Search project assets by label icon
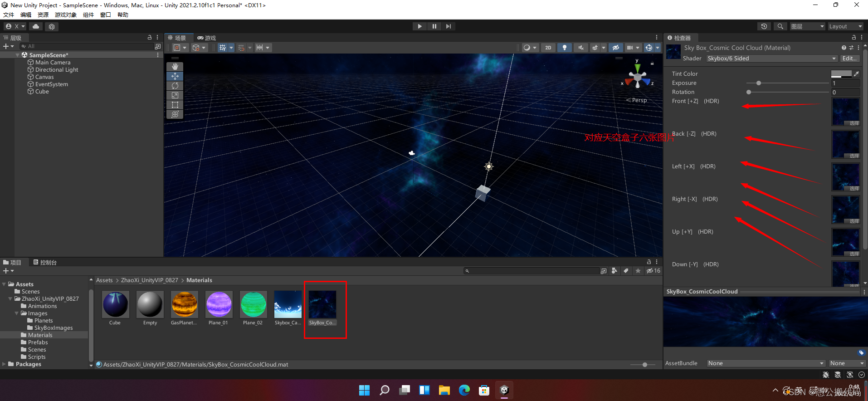 click(626, 271)
